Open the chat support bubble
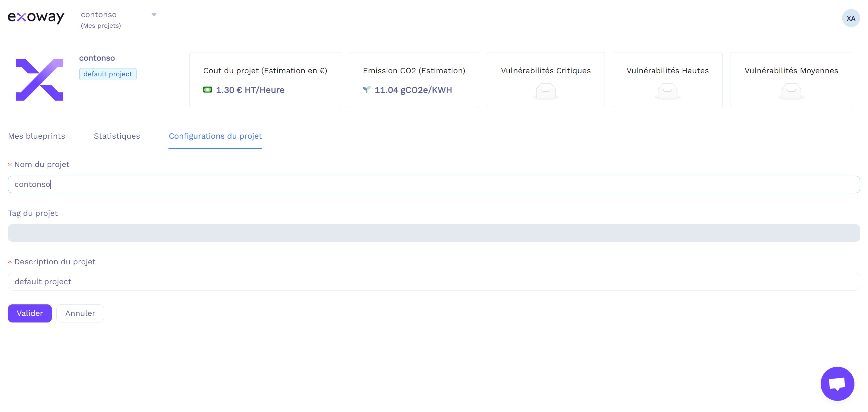The image size is (868, 412). (837, 383)
